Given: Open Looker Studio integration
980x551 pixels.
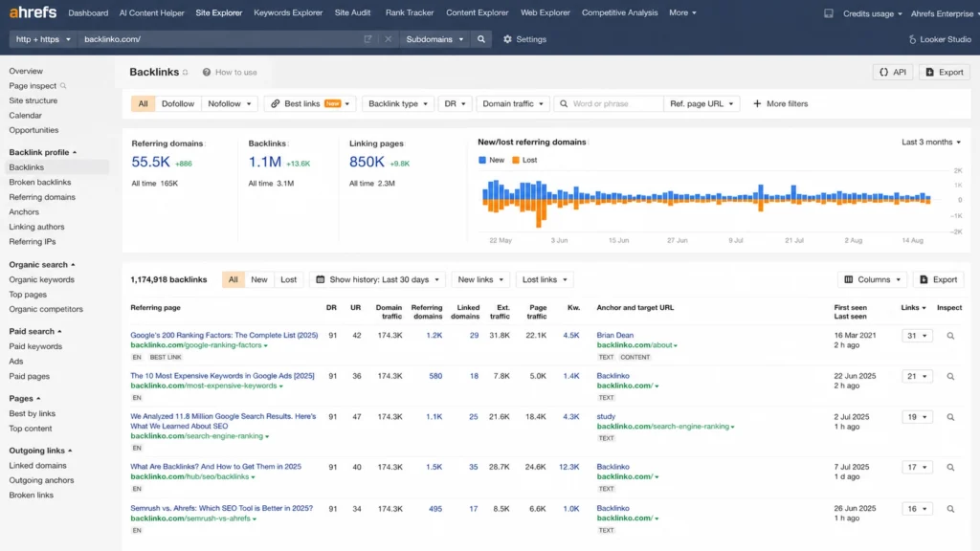Looking at the screenshot, I should point(940,38).
